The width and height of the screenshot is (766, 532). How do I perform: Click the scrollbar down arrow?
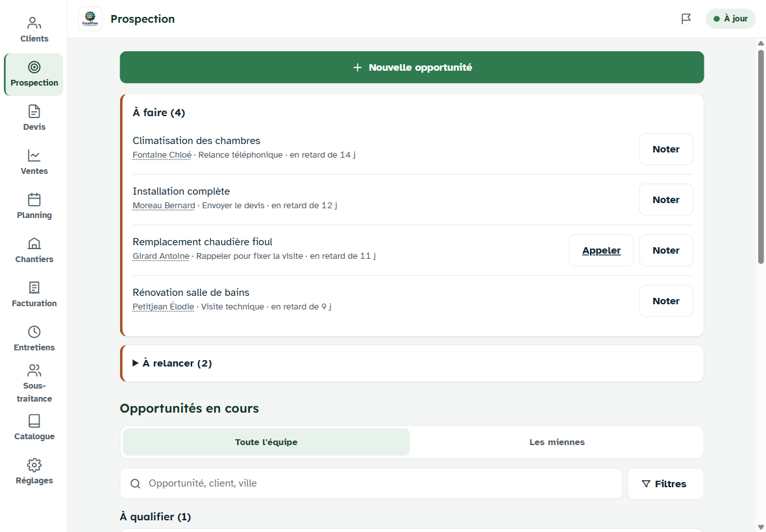click(761, 527)
